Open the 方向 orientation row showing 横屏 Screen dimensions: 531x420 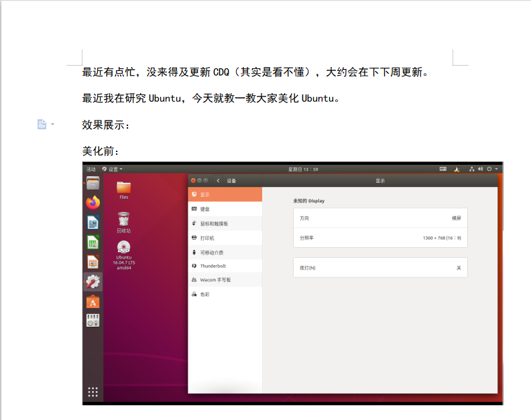tap(380, 218)
